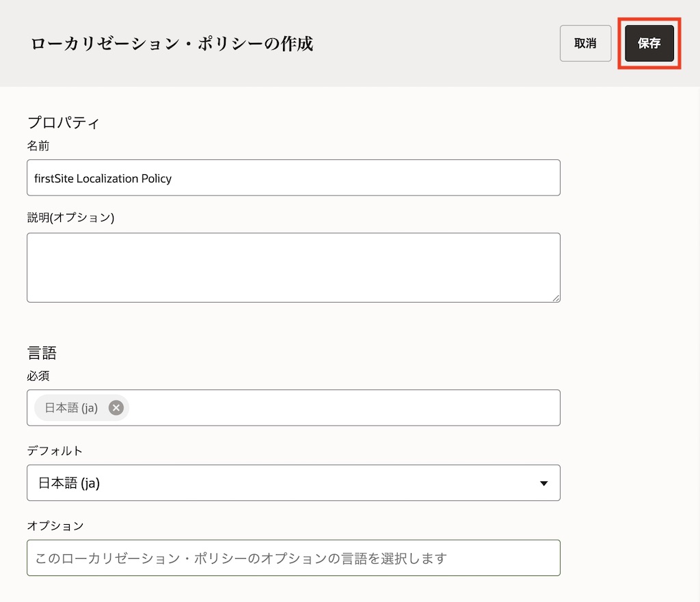Viewport: 700px width, 602px height.
Task: Click the gray header bar left of 取消
Action: (x=437, y=44)
